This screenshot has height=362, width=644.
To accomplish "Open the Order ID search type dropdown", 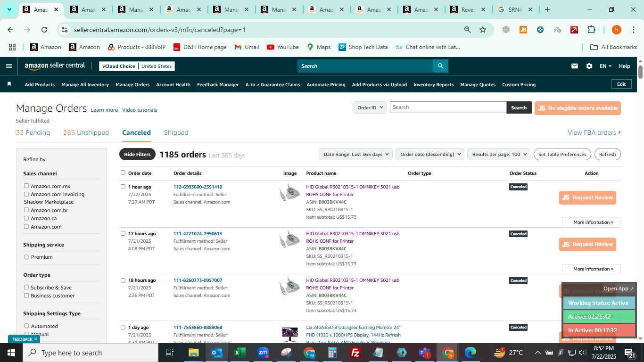I will click(x=370, y=107).
